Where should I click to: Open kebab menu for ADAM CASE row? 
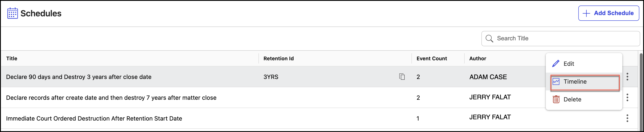point(627,77)
